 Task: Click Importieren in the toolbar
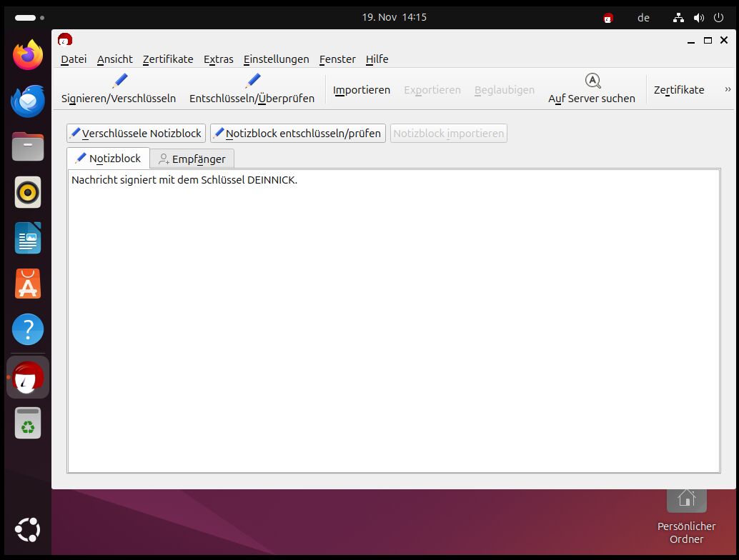click(x=362, y=90)
